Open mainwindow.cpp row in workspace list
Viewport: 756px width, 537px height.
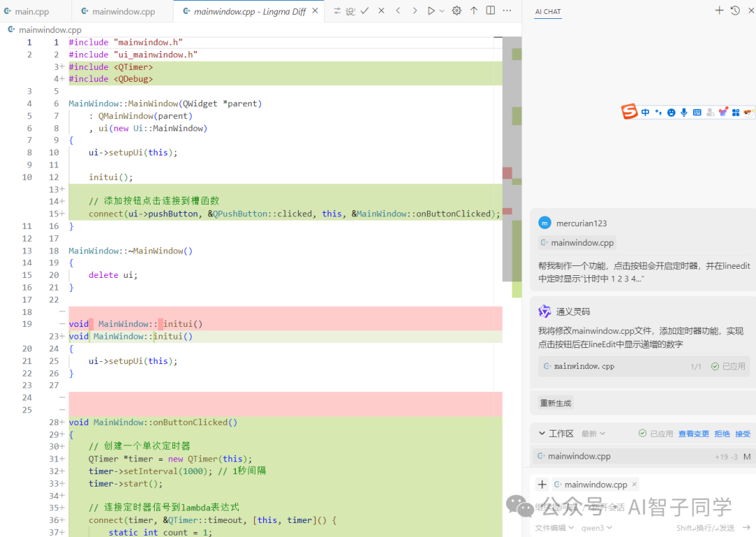644,456
